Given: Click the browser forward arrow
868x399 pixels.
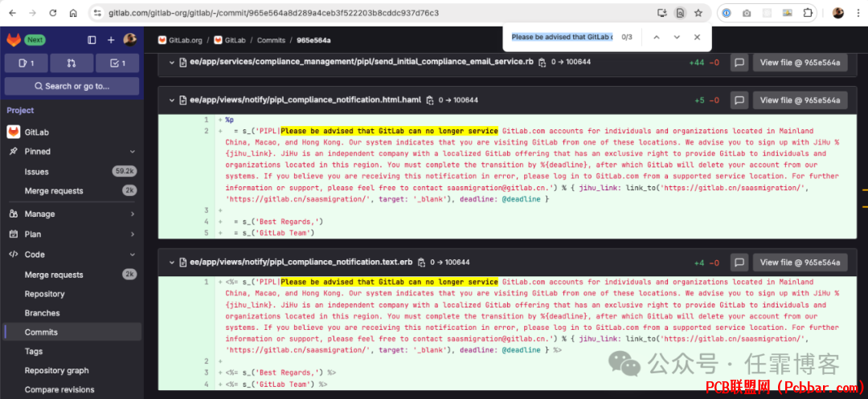Looking at the screenshot, I should 32,13.
